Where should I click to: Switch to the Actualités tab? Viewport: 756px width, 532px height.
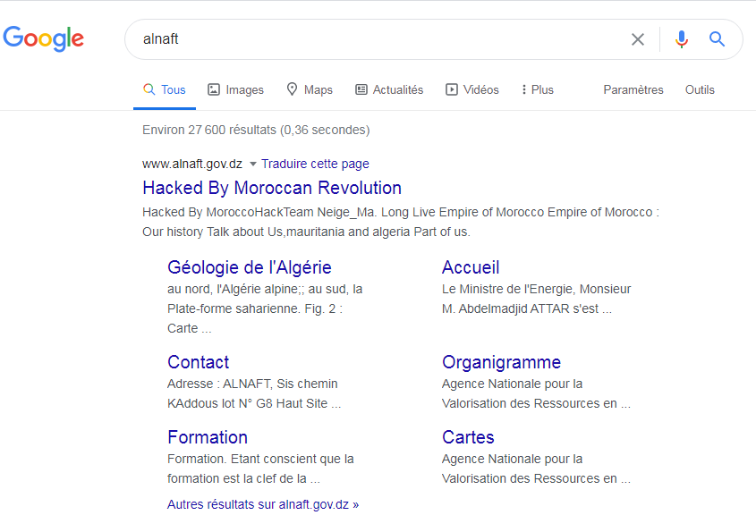[389, 89]
